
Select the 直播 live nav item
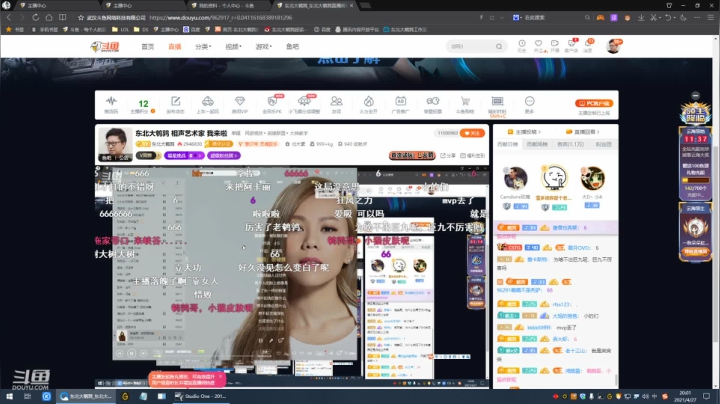click(174, 46)
